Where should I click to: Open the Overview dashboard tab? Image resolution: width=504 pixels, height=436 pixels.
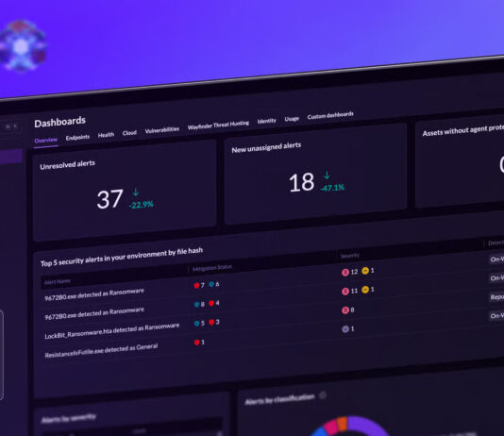tap(45, 140)
